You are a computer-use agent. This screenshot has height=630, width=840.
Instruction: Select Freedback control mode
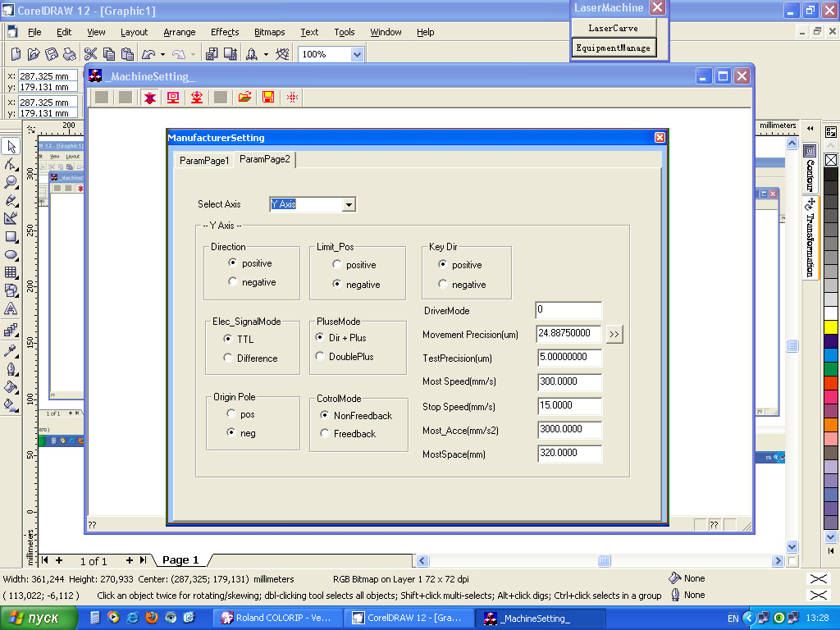[325, 434]
